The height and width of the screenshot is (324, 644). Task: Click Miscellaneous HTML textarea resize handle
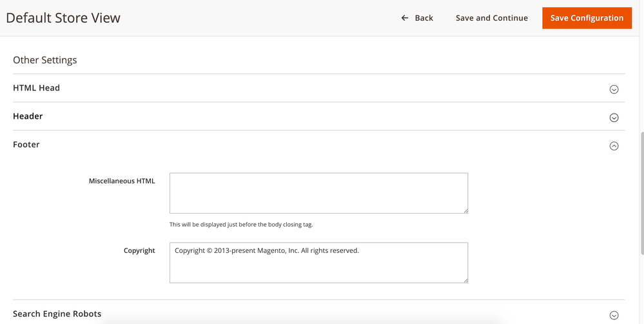(x=465, y=210)
